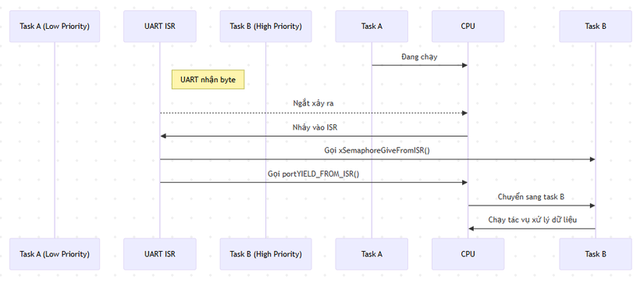Select top UART ISR participant box
Viewport: 644px width, 290px height.
[160, 27]
